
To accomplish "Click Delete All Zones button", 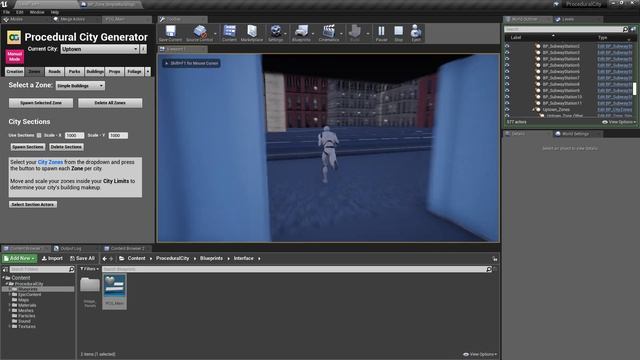I will click(x=110, y=103).
